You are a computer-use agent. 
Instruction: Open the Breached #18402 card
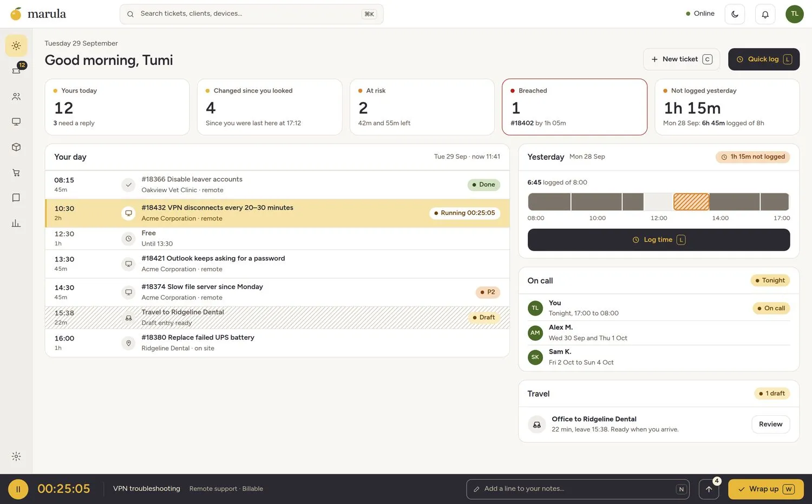[574, 107]
